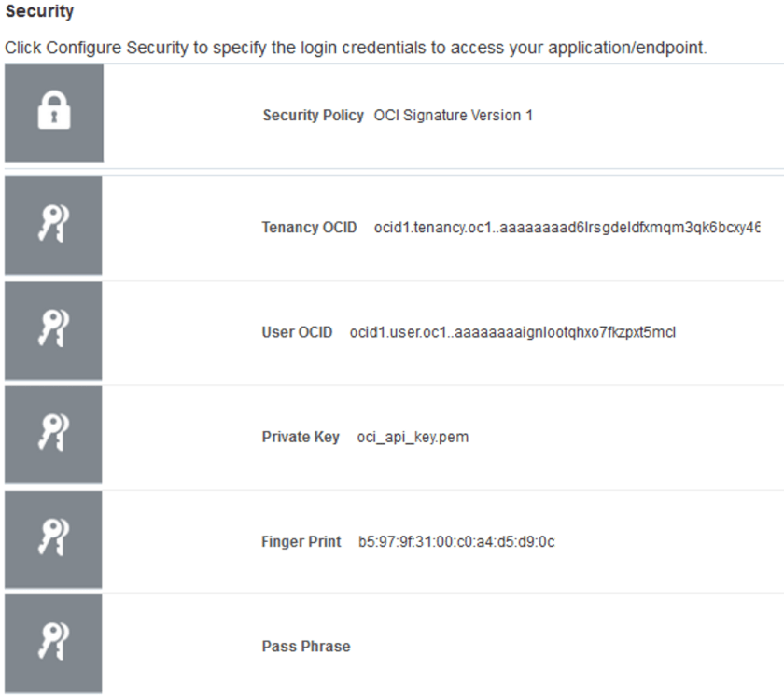Click the key icon next to Finger Print
This screenshot has height=697, width=784.
click(53, 541)
